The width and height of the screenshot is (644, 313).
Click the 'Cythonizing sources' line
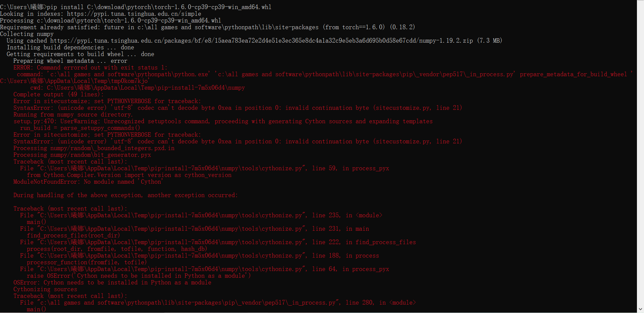point(45,289)
